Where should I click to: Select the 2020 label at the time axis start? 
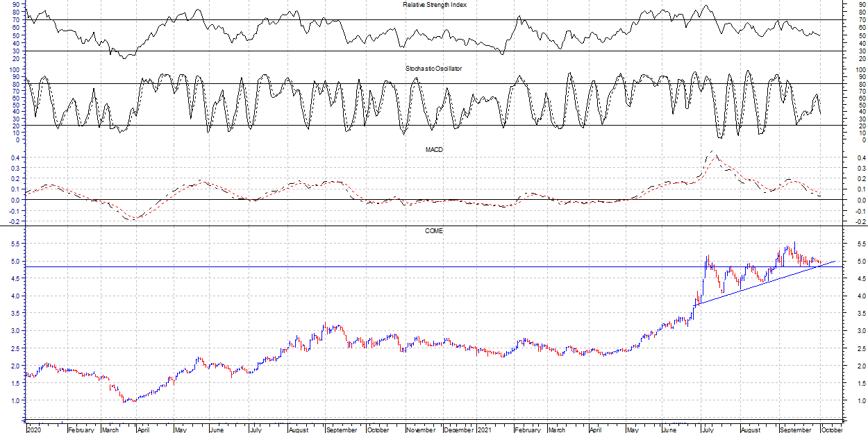33,430
